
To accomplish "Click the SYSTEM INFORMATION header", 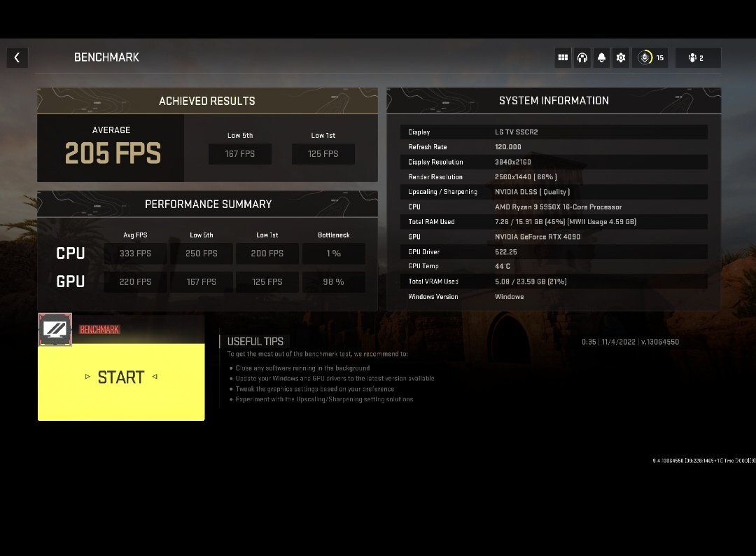I will point(554,101).
